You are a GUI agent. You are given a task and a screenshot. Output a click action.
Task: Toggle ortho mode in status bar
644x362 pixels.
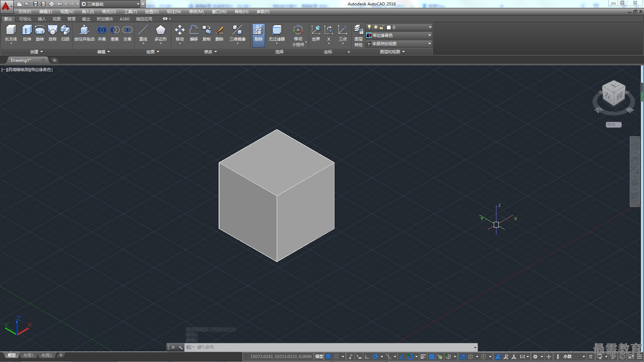click(x=367, y=357)
